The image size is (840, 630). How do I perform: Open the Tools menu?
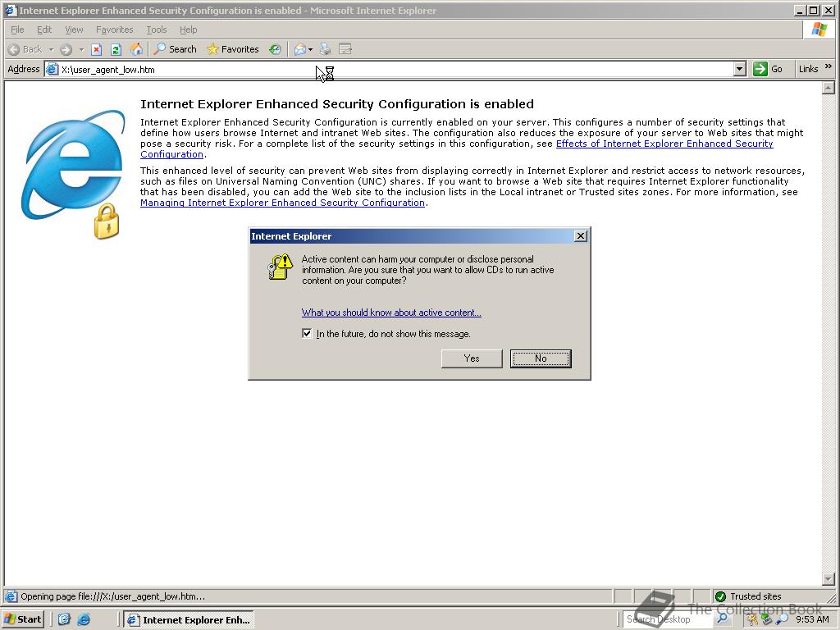pyautogui.click(x=157, y=30)
